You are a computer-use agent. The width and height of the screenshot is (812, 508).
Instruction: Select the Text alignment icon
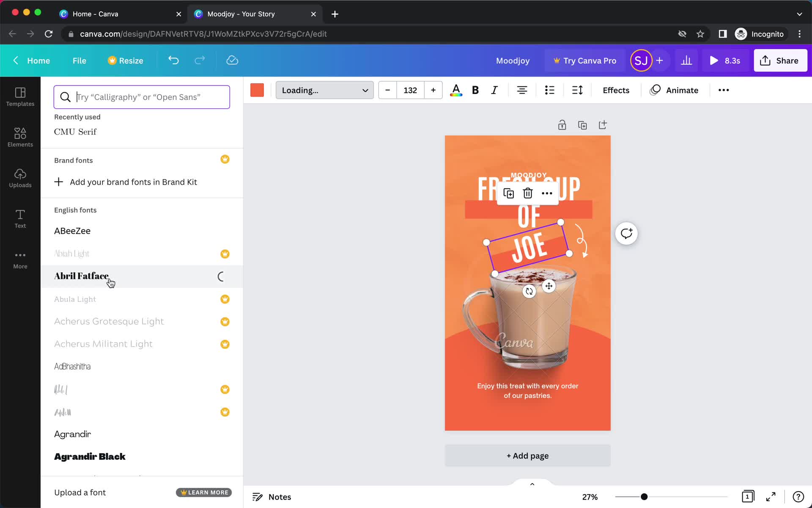tap(522, 90)
